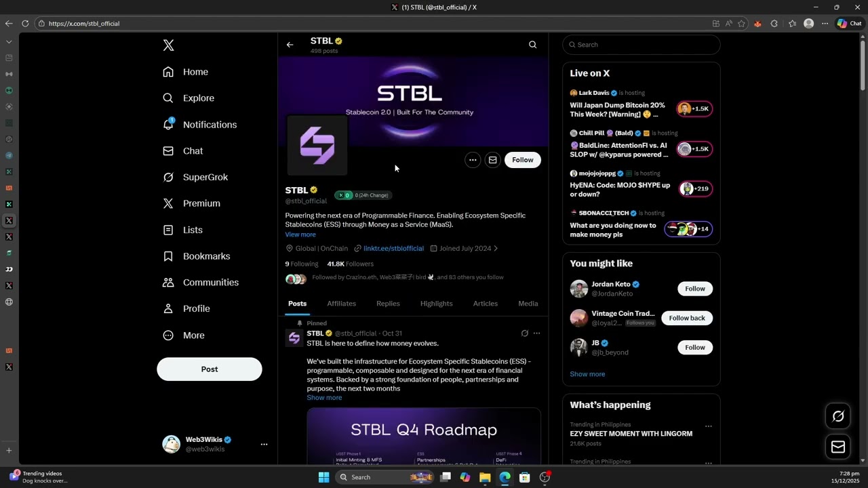Follow back Vintage Coin Trader
Image resolution: width=868 pixels, height=488 pixels.
click(x=687, y=318)
